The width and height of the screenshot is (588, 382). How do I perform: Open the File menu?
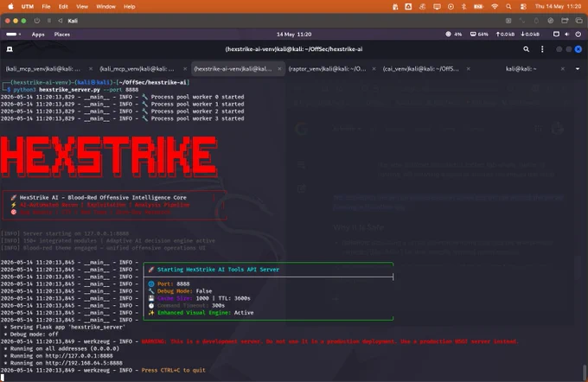[46, 6]
